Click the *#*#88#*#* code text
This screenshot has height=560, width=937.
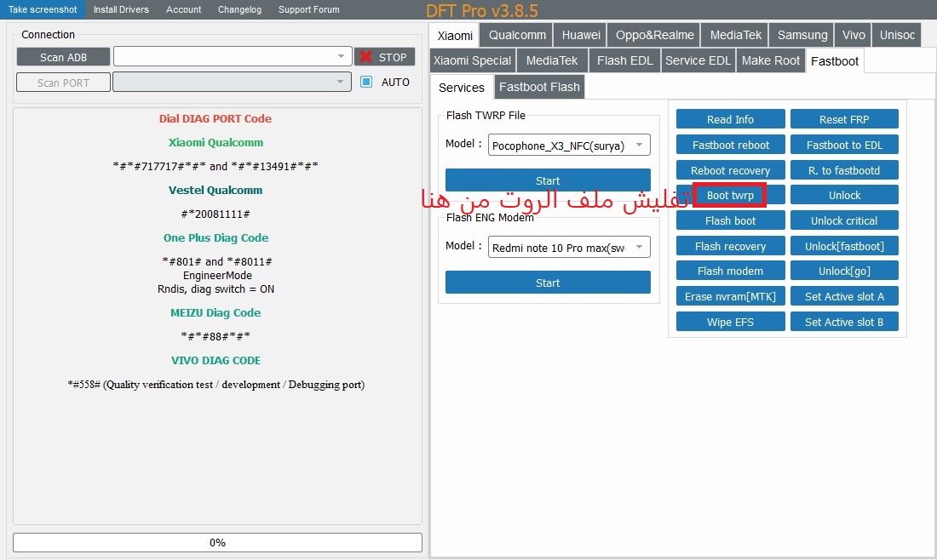tap(216, 337)
